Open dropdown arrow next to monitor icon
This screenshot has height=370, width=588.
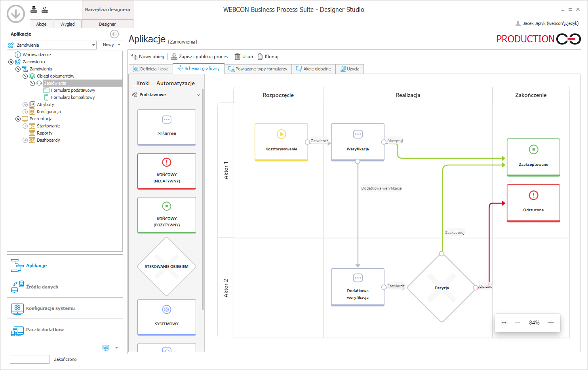point(116,348)
